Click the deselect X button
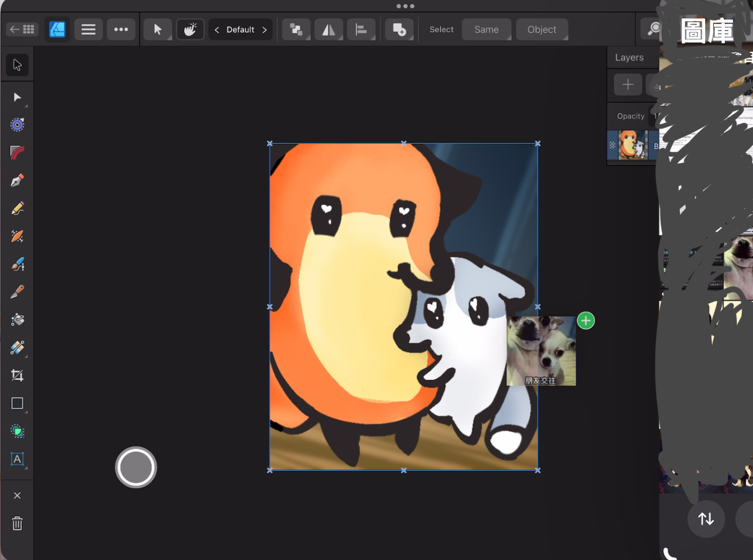753x560 pixels. 17,496
